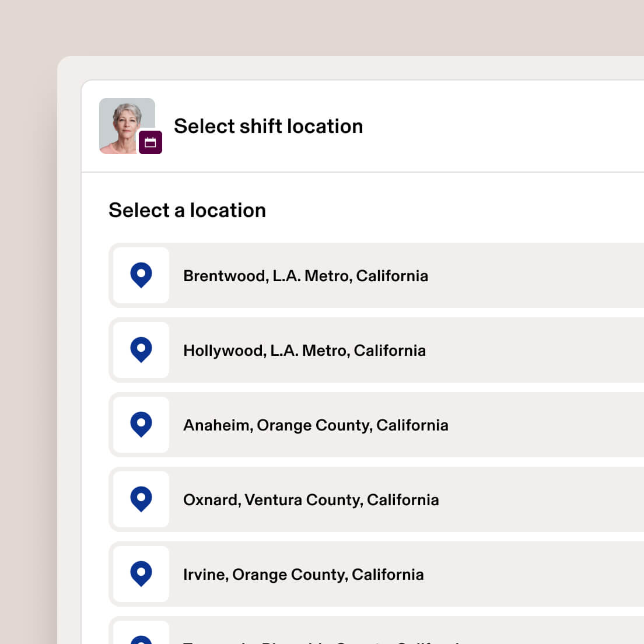Click the map pin icon beside Oxnard
Screen dimensions: 644x644
point(141,499)
